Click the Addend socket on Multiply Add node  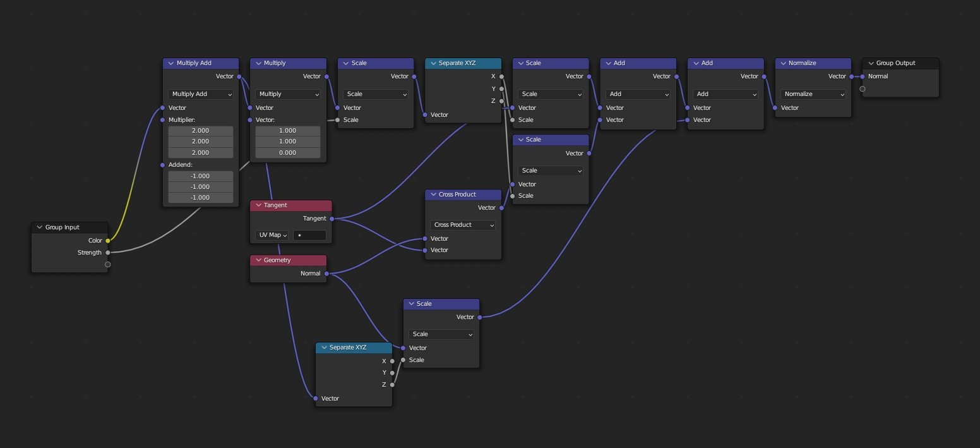[163, 165]
